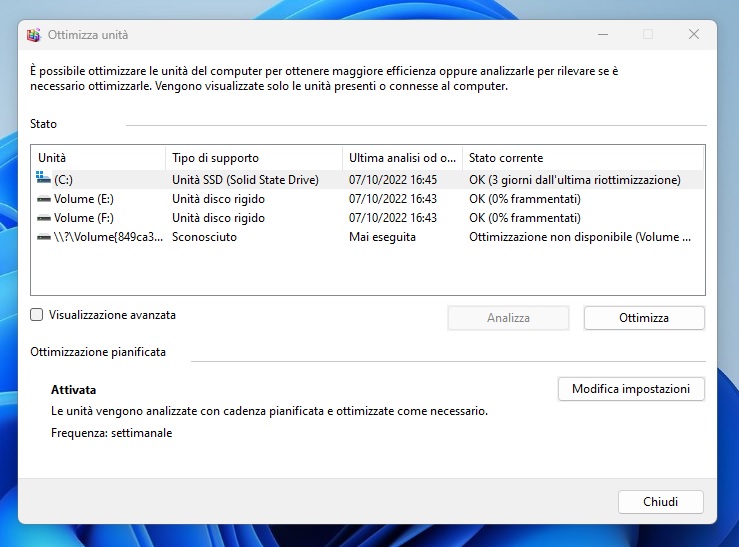Click 'Frequenza: settimanale' text

pyautogui.click(x=111, y=433)
